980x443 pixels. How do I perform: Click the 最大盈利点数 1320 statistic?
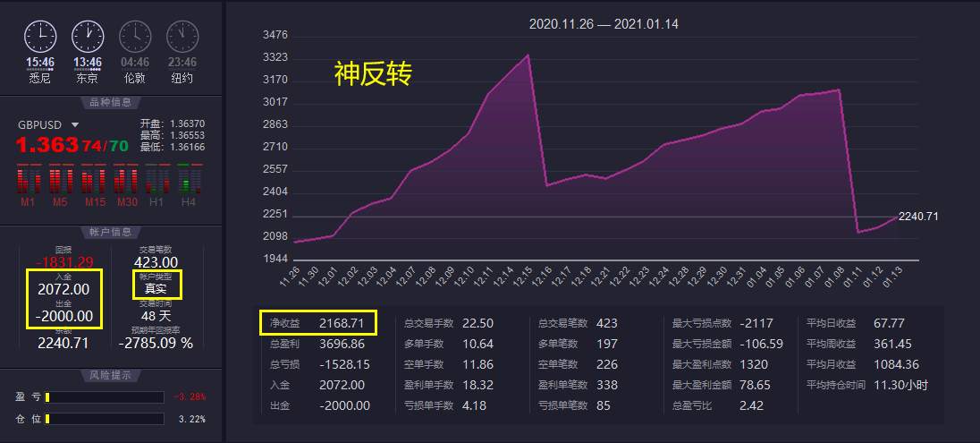coord(720,364)
